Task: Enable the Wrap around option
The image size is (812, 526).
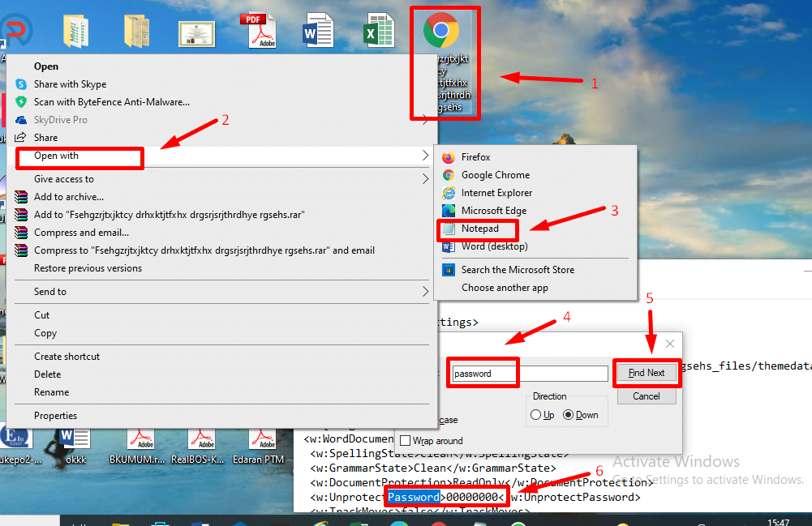Action: pos(404,439)
